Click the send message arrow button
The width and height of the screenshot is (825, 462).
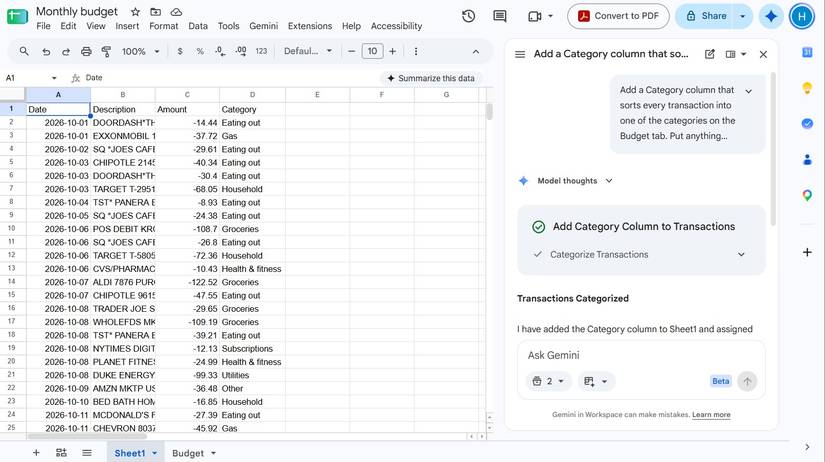tap(747, 381)
